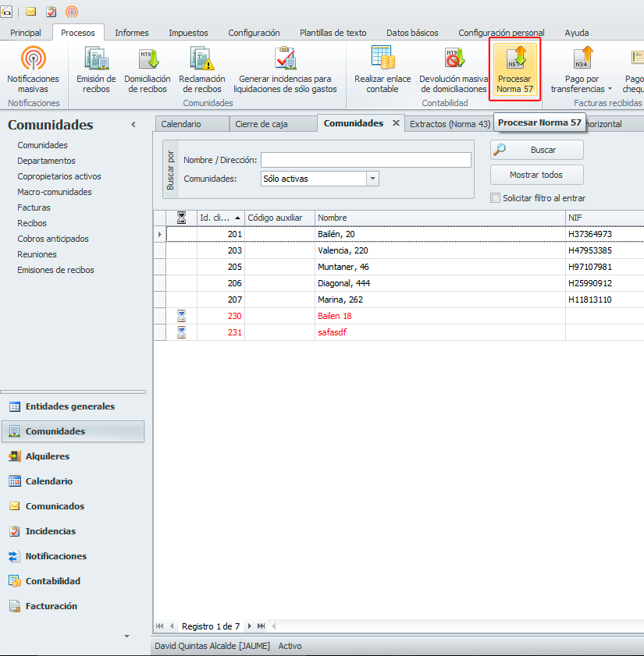Click the Nombre / Dirección search field
644x656 pixels.
click(x=365, y=160)
